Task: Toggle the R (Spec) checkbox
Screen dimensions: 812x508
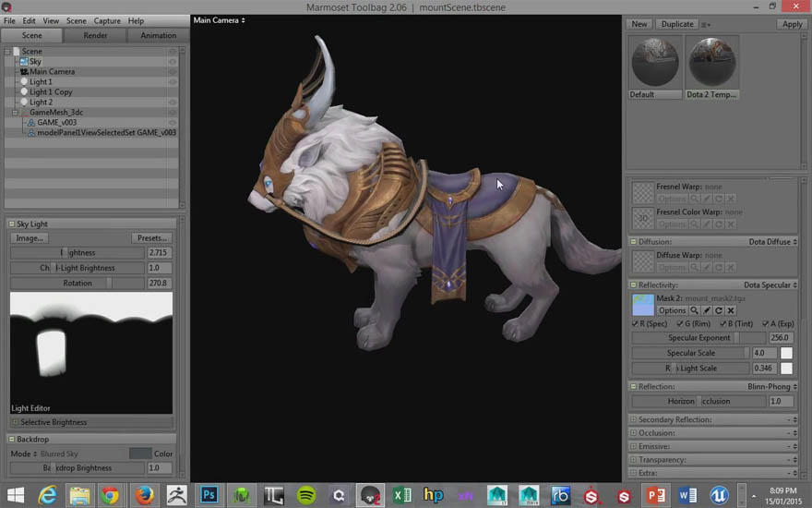Action: point(635,323)
